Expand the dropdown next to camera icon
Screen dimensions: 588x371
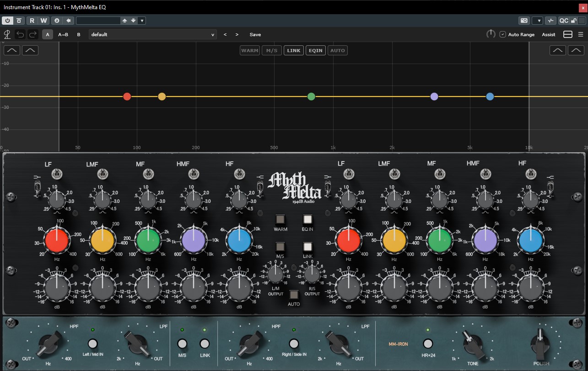point(537,21)
